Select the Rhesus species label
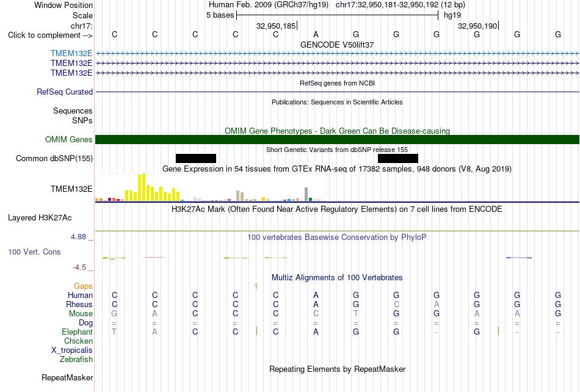The image size is (580, 392). click(79, 304)
